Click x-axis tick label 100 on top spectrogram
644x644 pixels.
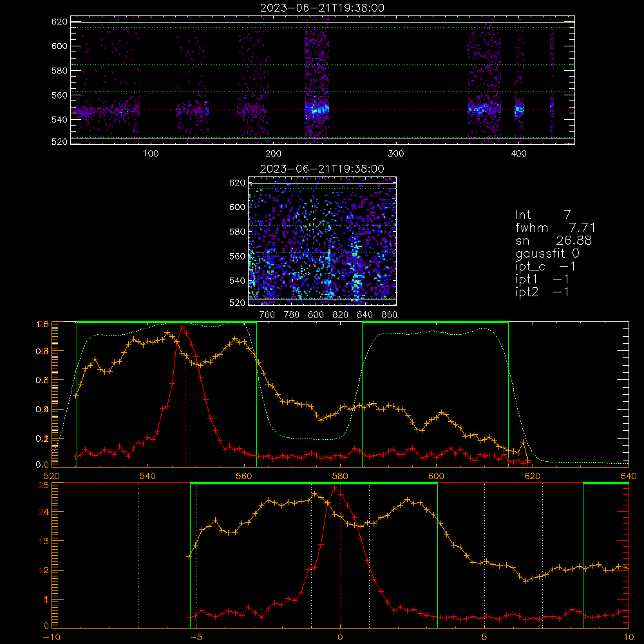(151, 154)
